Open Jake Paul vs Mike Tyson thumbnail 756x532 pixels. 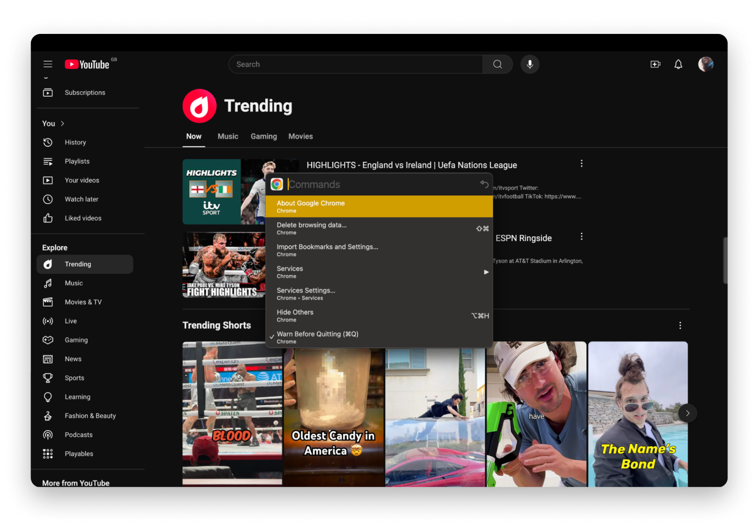pyautogui.click(x=224, y=265)
